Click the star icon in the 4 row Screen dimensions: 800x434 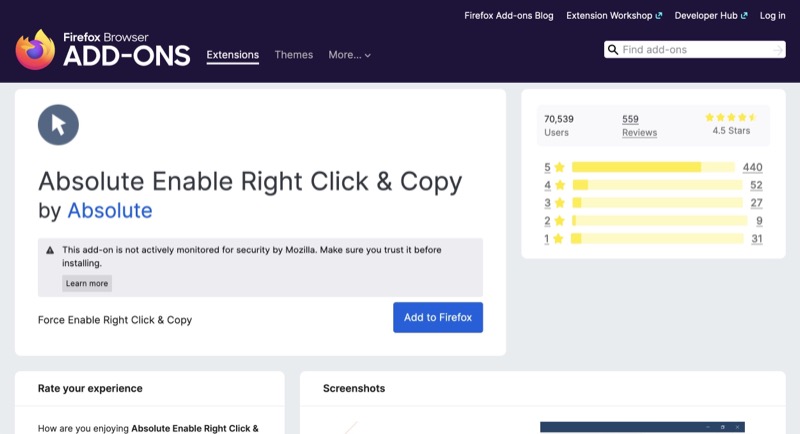(x=560, y=185)
